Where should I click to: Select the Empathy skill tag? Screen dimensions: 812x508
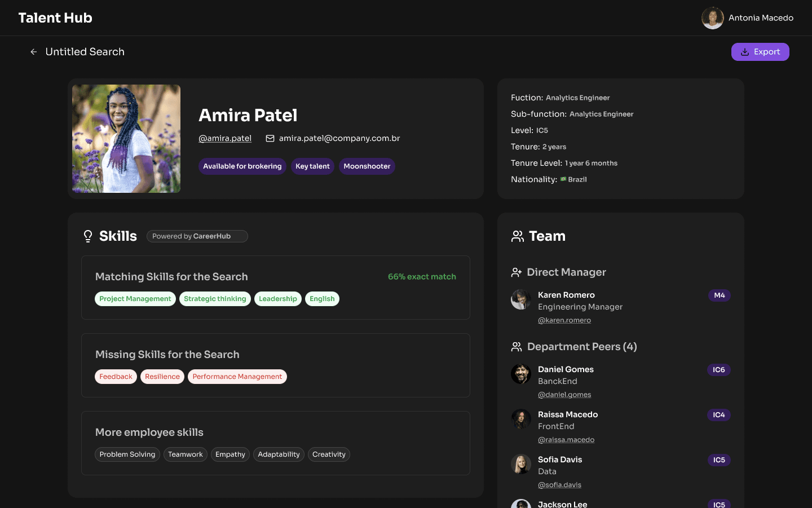point(230,454)
